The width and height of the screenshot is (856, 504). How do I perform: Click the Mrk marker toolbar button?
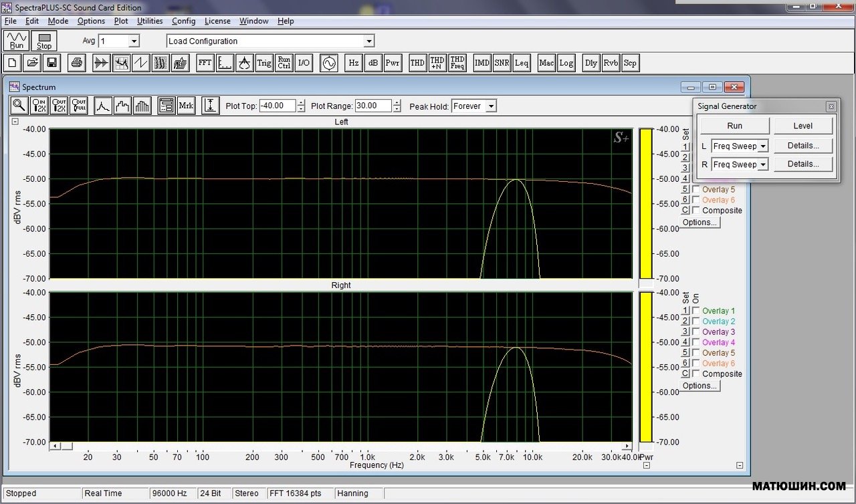(x=186, y=106)
